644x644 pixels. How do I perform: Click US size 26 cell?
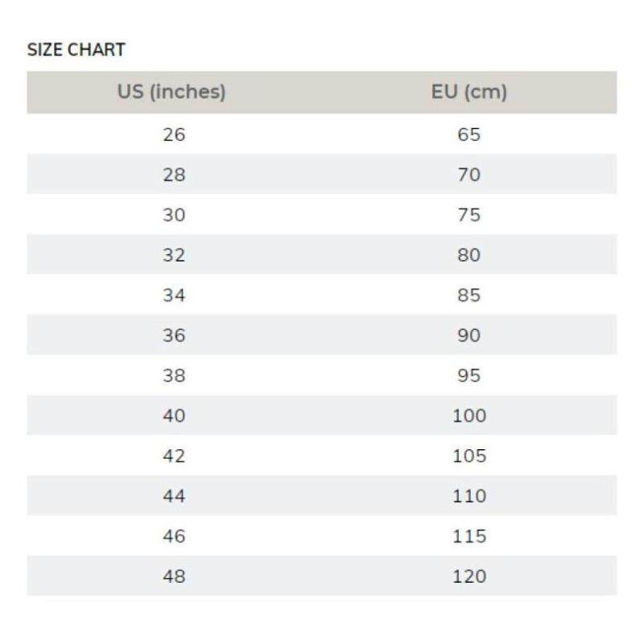click(174, 134)
